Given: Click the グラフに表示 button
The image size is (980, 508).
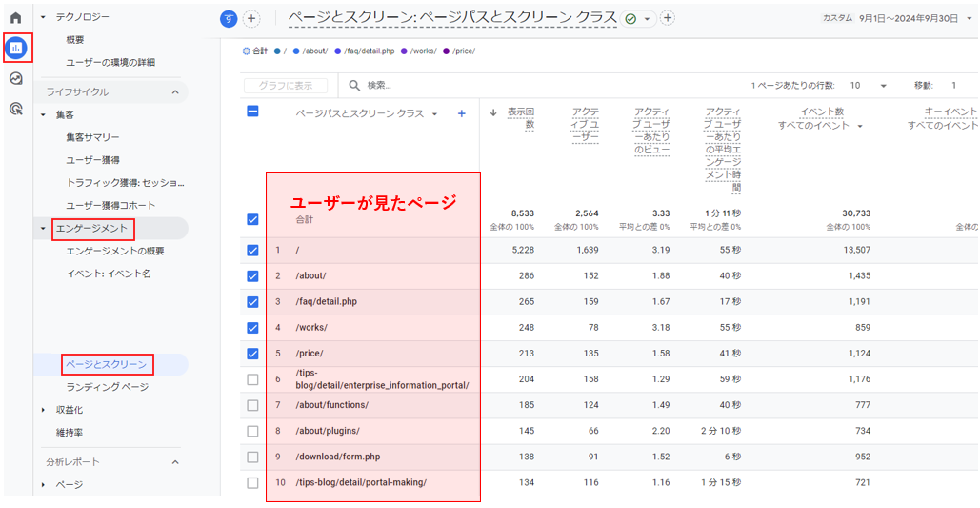Looking at the screenshot, I should pyautogui.click(x=287, y=86).
